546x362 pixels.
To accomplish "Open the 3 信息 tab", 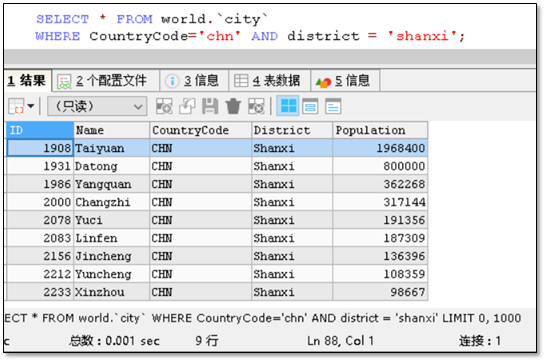I will click(194, 81).
